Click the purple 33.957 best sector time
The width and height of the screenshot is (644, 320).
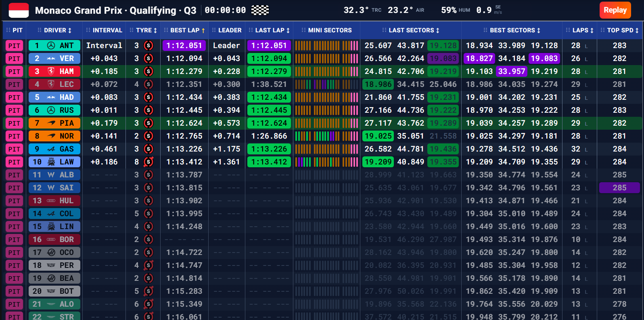tap(512, 72)
